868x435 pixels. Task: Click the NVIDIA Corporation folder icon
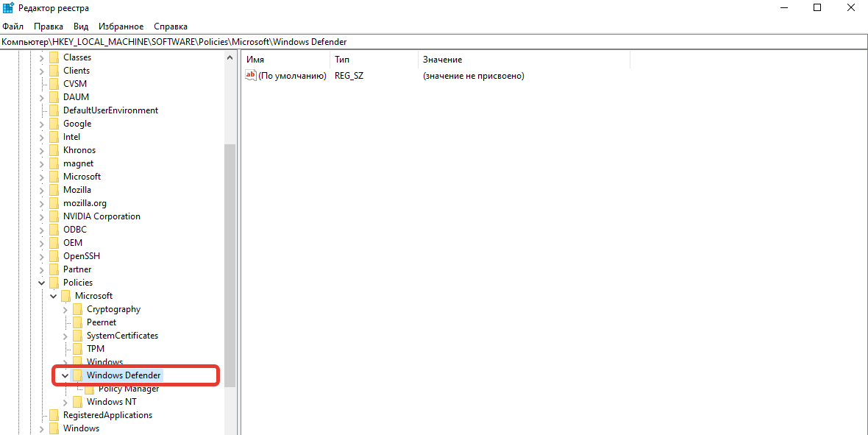pyautogui.click(x=54, y=216)
